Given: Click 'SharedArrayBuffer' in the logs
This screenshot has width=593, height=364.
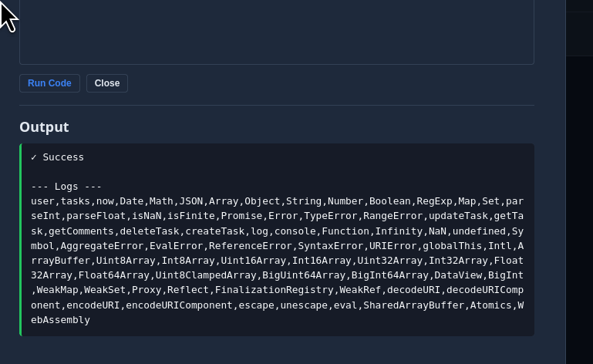Looking at the screenshot, I should pyautogui.click(x=414, y=305).
